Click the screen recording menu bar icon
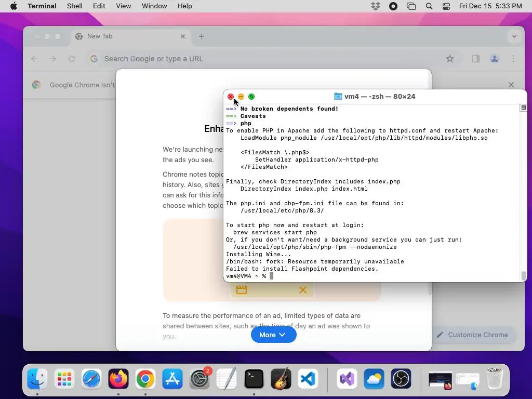Image resolution: width=532 pixels, height=399 pixels. pos(393,6)
